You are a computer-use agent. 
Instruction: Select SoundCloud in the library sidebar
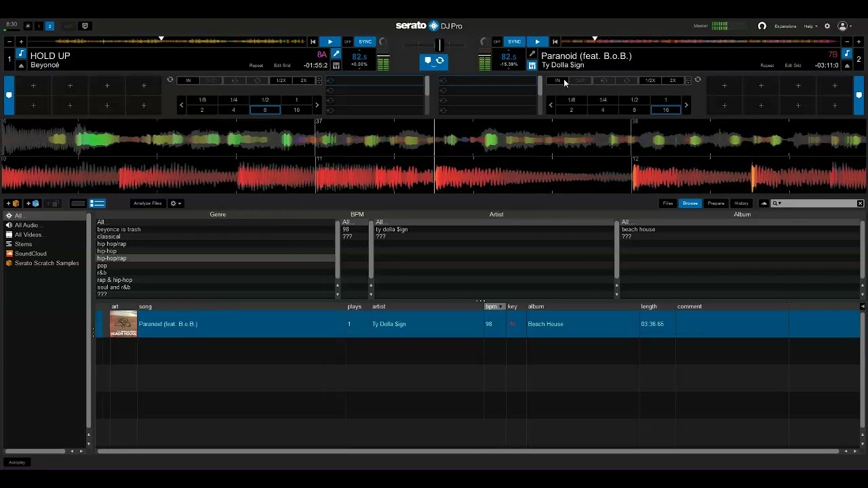click(31, 253)
